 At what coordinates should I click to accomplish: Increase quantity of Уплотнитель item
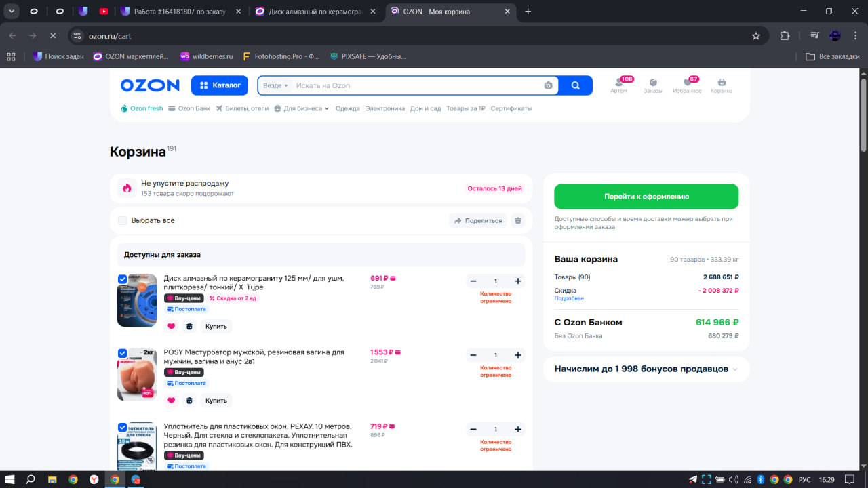pyautogui.click(x=518, y=430)
